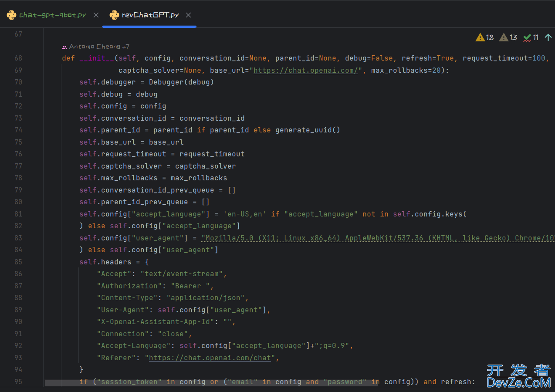
Task: Click the "User-Agent" header key
Action: 123,310
